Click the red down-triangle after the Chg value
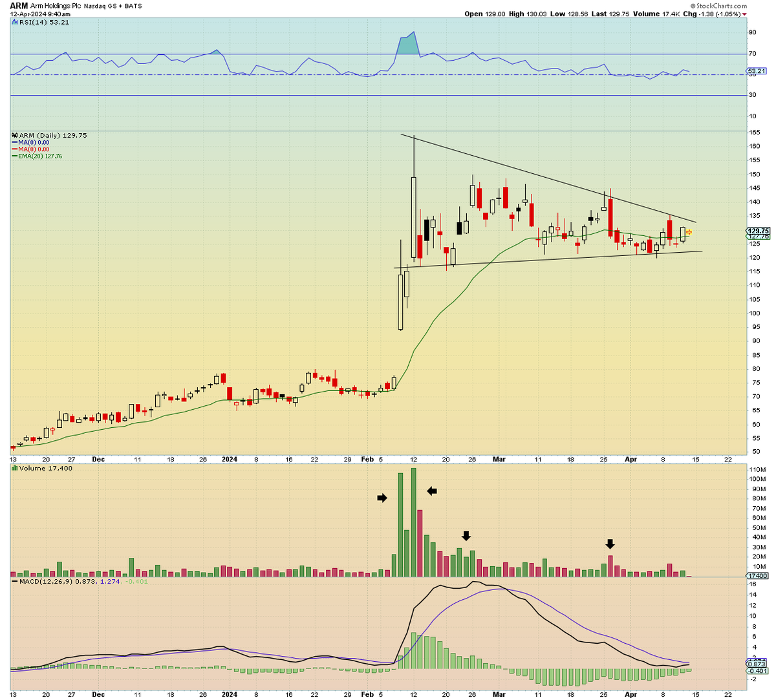The width and height of the screenshot is (776, 700). pyautogui.click(x=745, y=14)
